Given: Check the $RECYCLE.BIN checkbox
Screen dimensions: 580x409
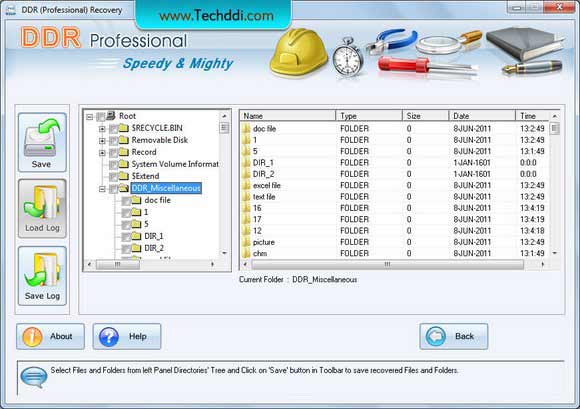Looking at the screenshot, I should [114, 129].
